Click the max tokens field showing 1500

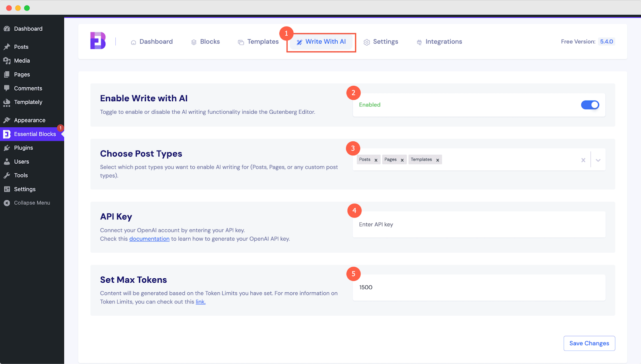(479, 288)
